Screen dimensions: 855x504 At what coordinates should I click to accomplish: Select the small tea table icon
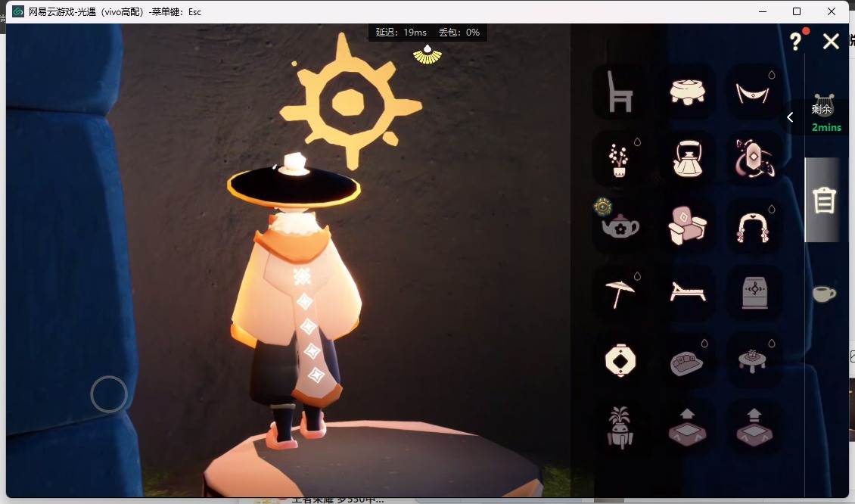coord(753,361)
